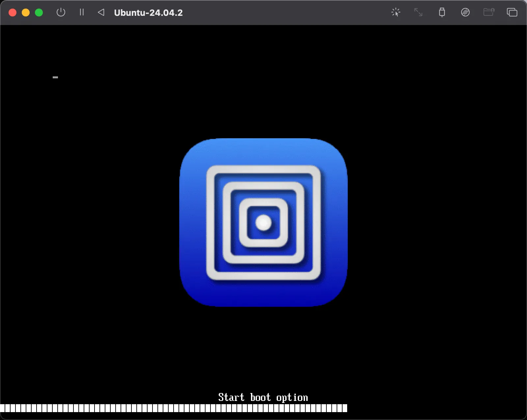Click the Ubuntu-24.04.2 window title

149,13
